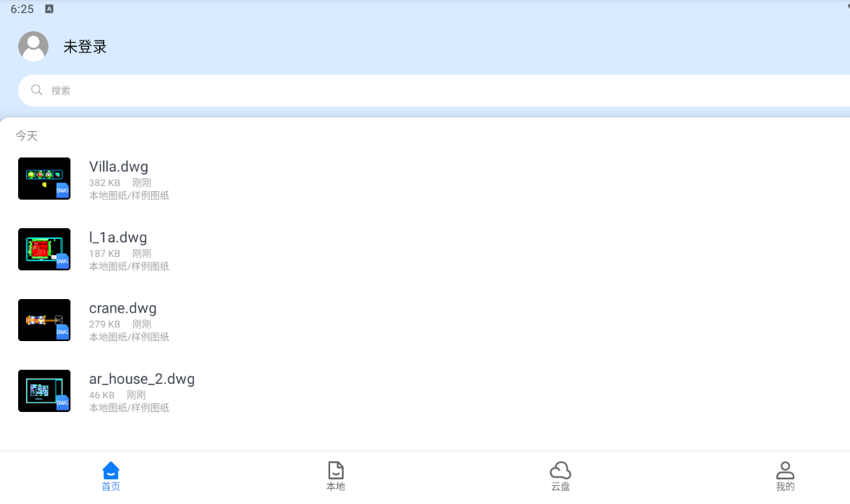
Task: Focus the 搜索 search input field
Action: 434,90
